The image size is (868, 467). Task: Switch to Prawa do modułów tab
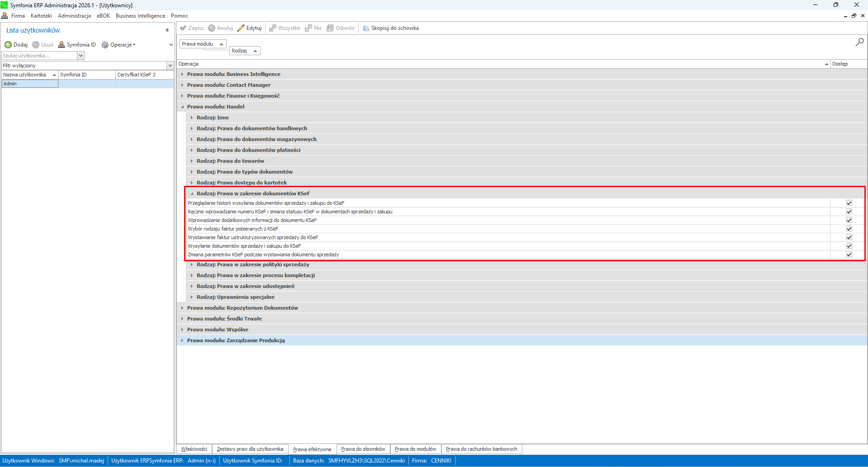tap(415, 449)
